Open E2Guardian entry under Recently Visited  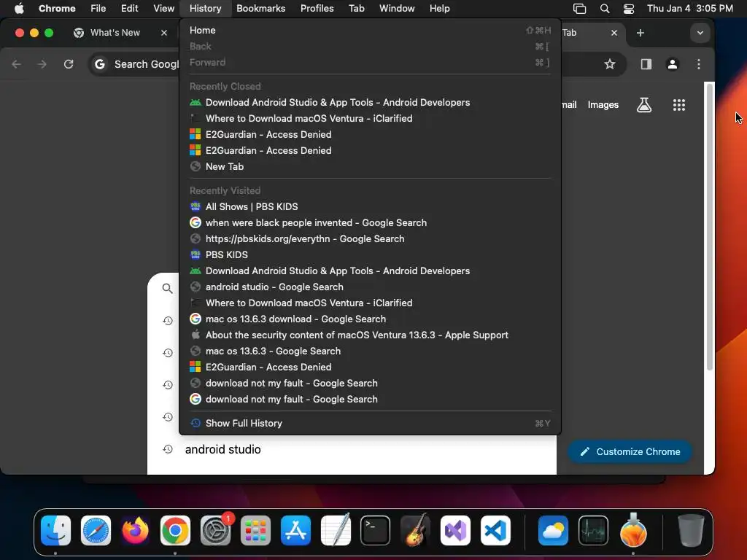tap(370, 367)
